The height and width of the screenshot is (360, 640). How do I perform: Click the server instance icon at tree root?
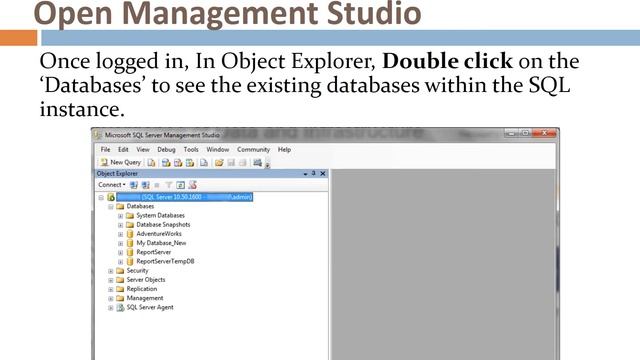[111, 197]
